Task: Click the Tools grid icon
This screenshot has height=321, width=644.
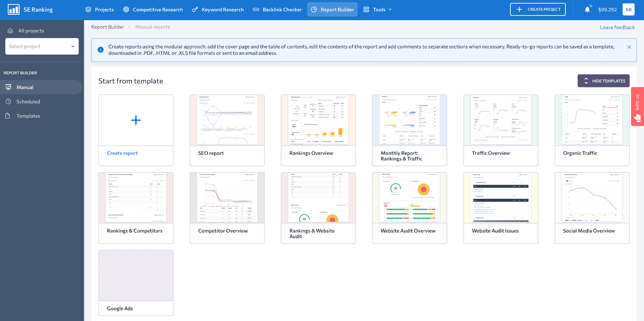Action: click(366, 9)
